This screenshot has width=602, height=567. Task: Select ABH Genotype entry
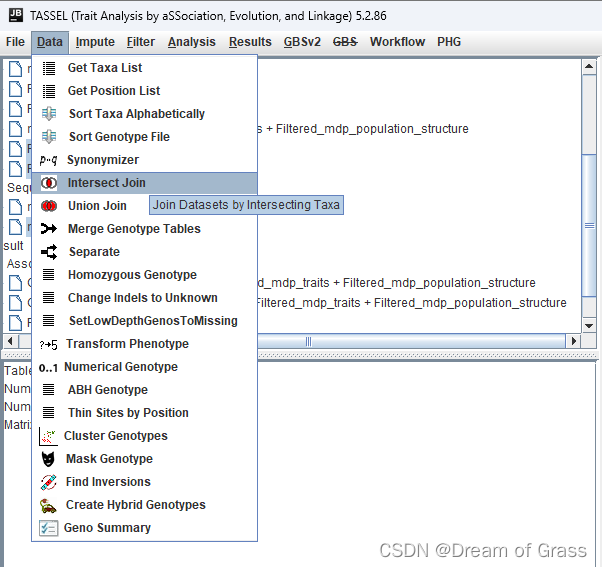click(144, 390)
